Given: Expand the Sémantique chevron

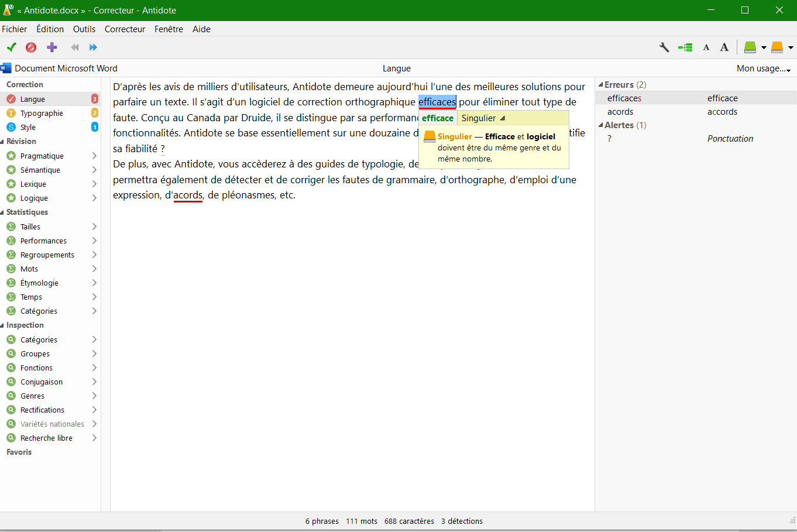Looking at the screenshot, I should pyautogui.click(x=94, y=170).
